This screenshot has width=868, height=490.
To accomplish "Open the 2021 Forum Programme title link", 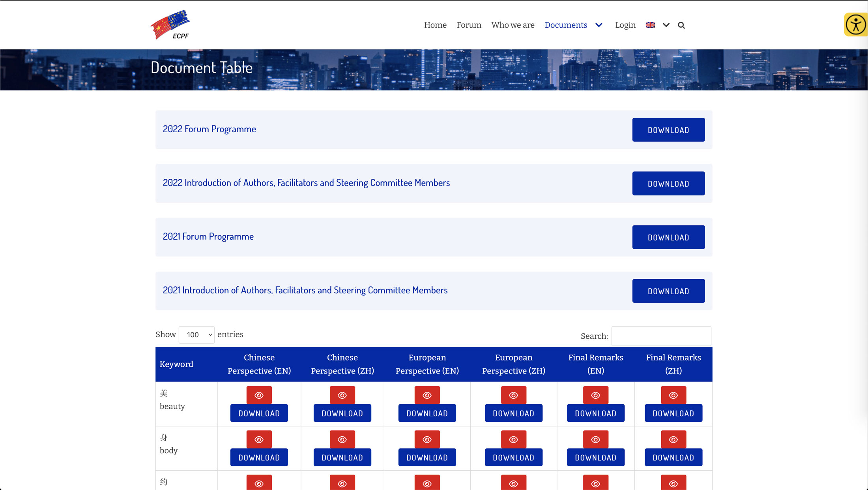I will click(x=208, y=236).
